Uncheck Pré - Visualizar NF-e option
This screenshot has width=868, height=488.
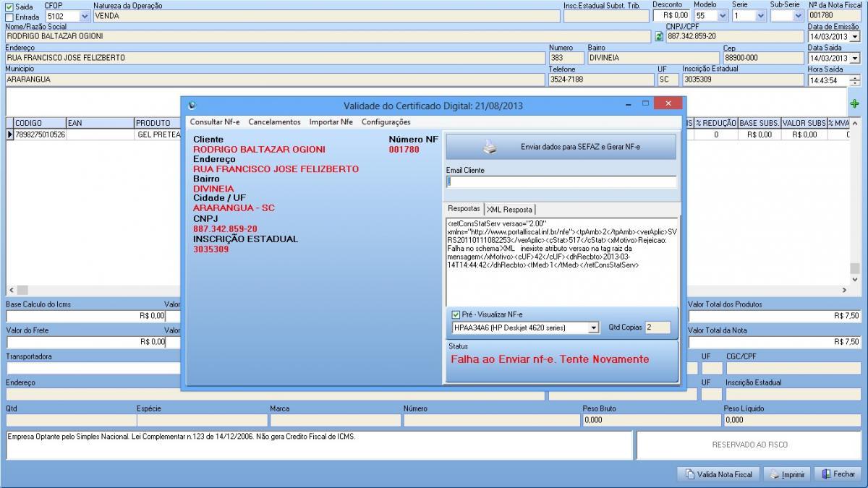point(456,314)
